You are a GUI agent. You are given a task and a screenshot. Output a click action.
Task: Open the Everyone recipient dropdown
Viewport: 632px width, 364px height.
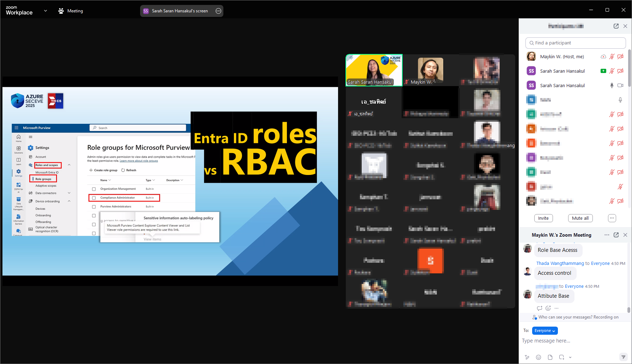545,330
